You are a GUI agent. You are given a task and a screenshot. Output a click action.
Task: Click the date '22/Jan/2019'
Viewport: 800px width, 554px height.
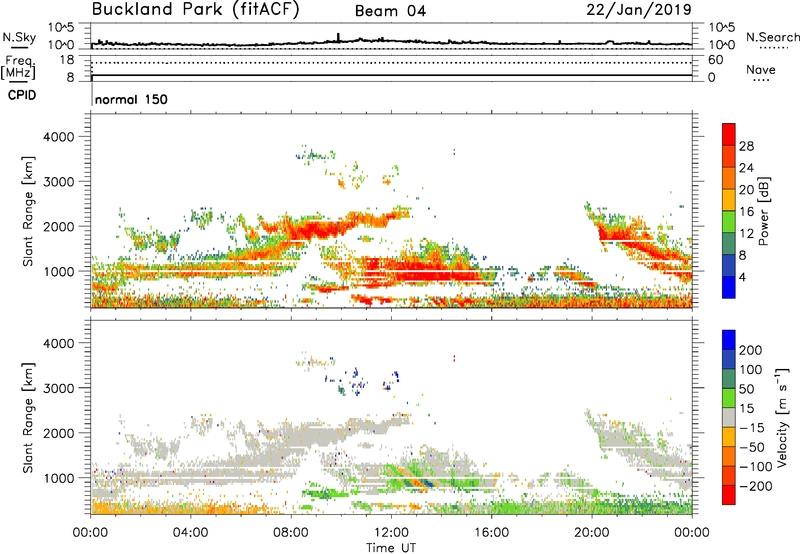click(639, 10)
